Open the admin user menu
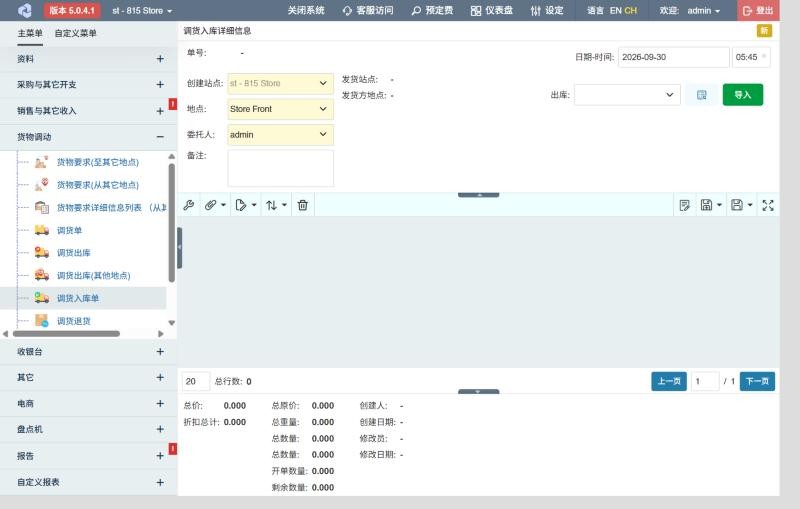 pos(704,10)
